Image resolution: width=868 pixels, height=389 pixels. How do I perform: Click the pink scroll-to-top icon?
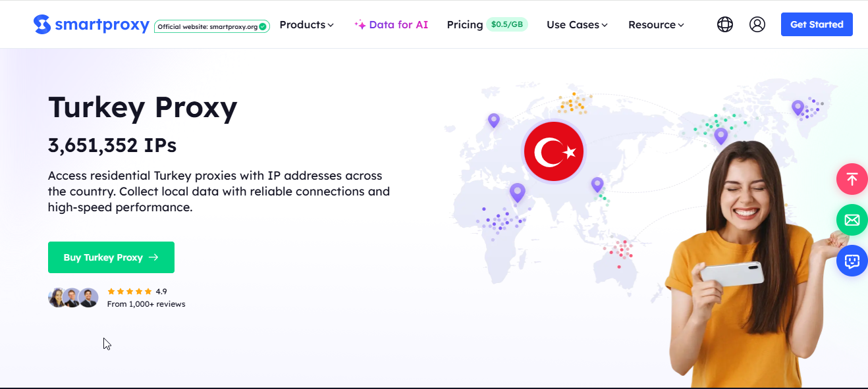852,179
